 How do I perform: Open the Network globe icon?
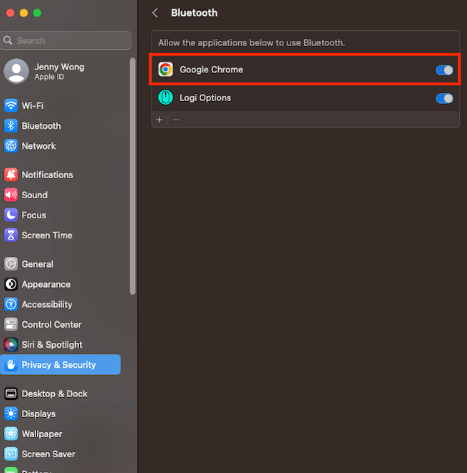[11, 146]
